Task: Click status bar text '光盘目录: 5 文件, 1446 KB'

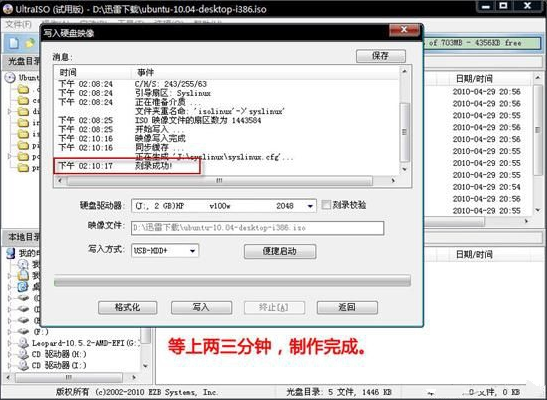Action: (338, 392)
